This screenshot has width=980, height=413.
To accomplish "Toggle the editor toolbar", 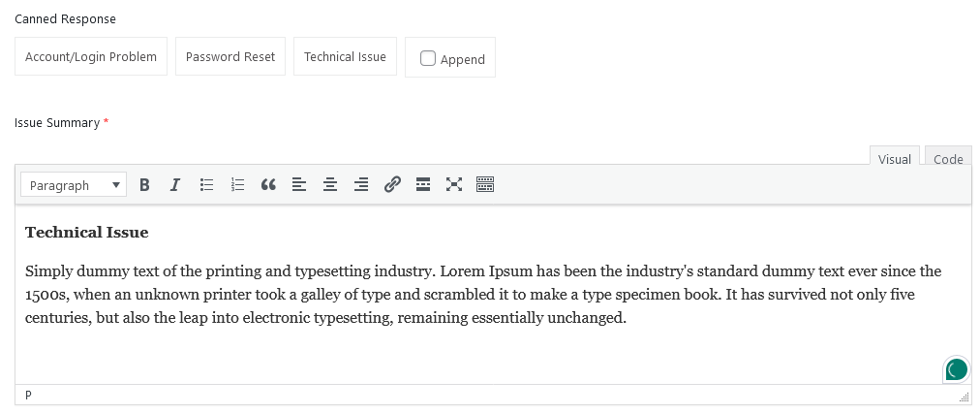I will (x=485, y=185).
